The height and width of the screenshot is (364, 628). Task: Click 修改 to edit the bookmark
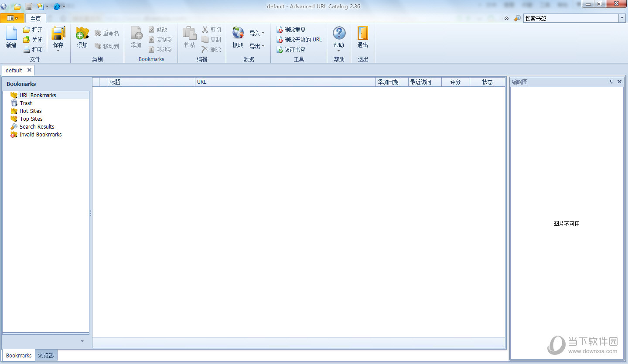158,30
